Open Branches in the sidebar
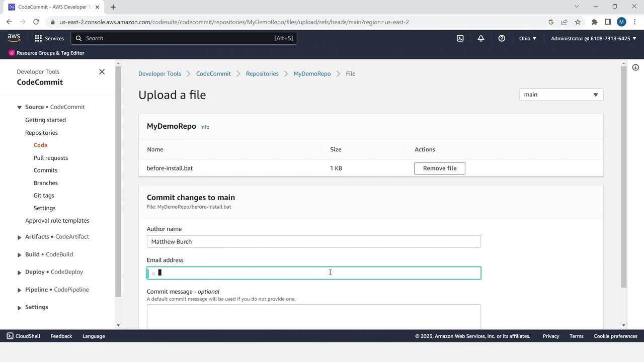The height and width of the screenshot is (362, 644). (x=46, y=183)
